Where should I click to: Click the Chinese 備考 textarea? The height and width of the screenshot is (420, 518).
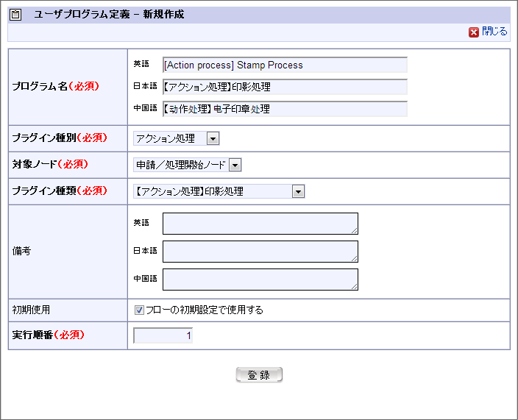(260, 280)
